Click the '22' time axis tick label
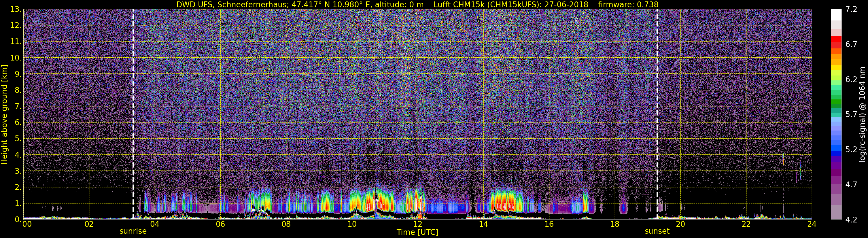The height and width of the screenshot is (238, 868). 746,224
